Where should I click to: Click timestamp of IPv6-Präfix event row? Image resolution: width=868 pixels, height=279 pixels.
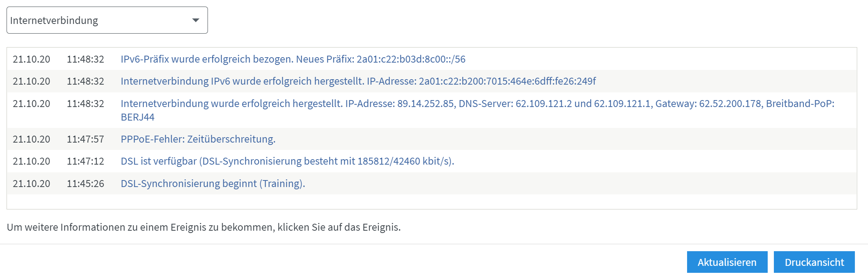[85, 59]
